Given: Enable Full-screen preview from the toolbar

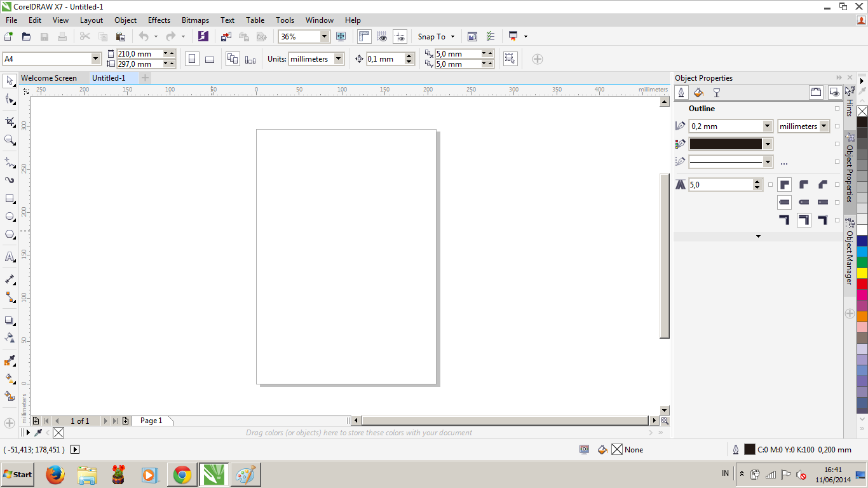Looking at the screenshot, I should tap(341, 36).
